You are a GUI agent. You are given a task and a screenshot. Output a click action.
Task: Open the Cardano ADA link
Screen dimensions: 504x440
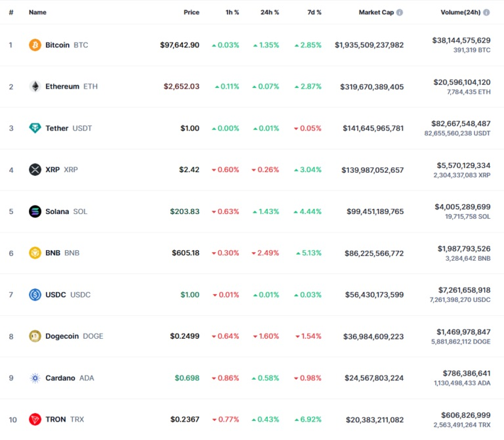pyautogui.click(x=70, y=378)
